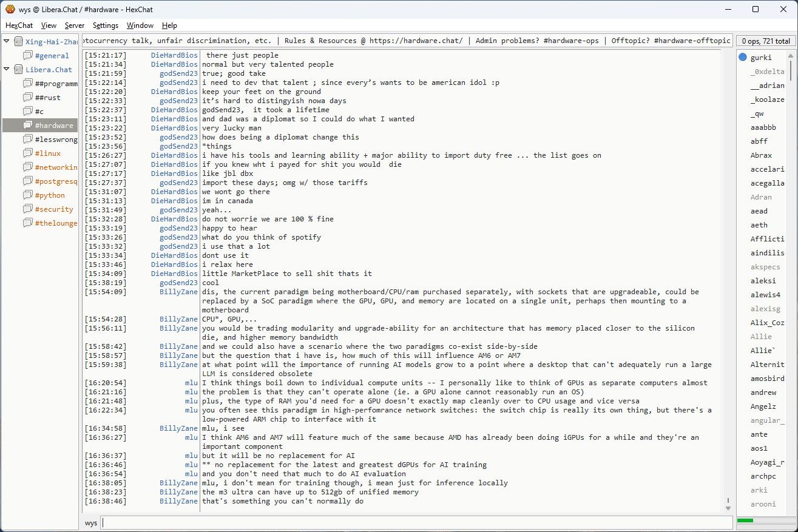Screen dimensions: 798x532
Task: Click the channel icon next to ##rust
Action: click(27, 98)
